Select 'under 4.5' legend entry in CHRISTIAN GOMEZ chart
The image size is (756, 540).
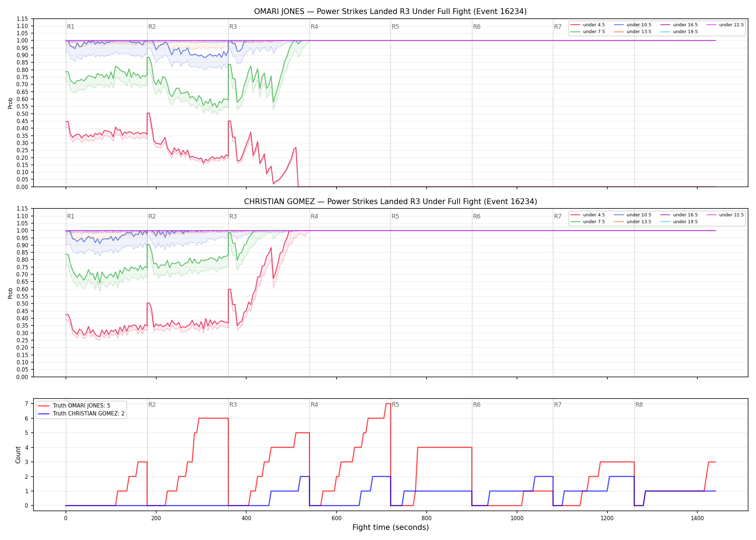pyautogui.click(x=588, y=215)
